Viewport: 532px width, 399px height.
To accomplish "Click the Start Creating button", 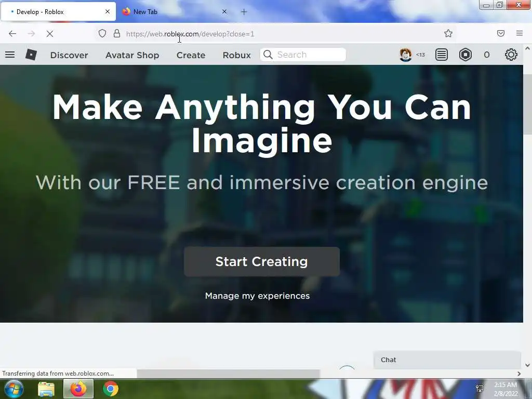I will pos(262,262).
